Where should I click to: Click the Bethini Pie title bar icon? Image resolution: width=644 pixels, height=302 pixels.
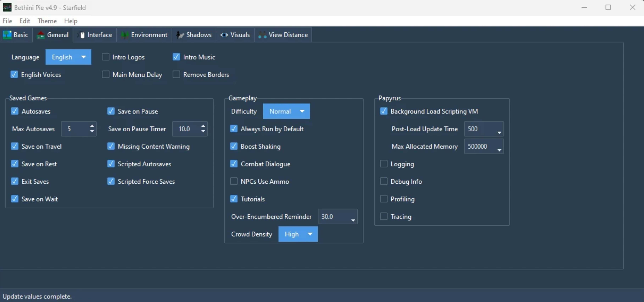point(7,7)
